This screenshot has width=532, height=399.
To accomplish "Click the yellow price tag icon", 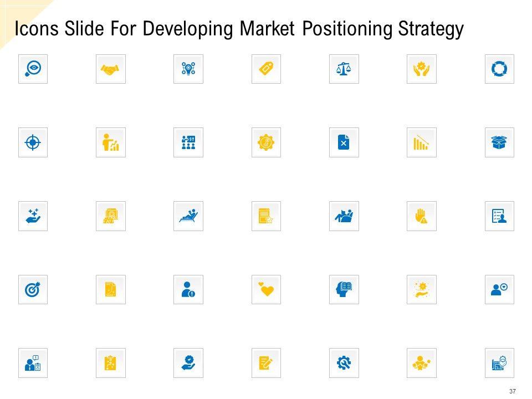I will [x=266, y=69].
